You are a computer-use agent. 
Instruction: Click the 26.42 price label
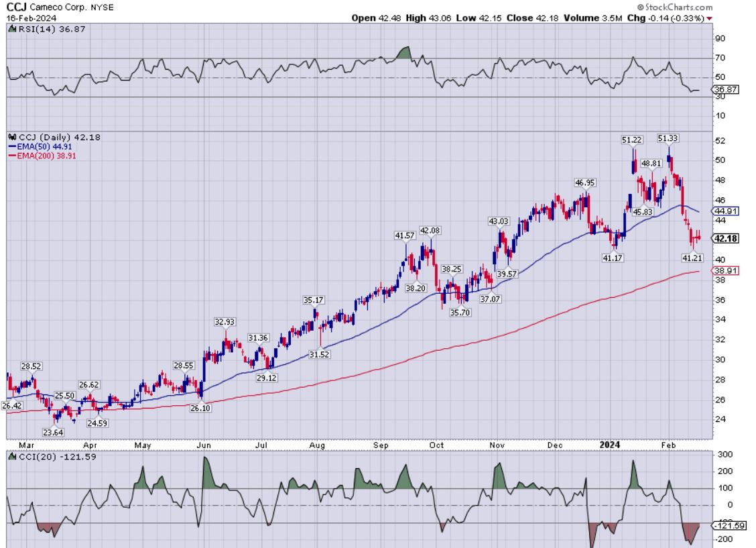[x=12, y=406]
